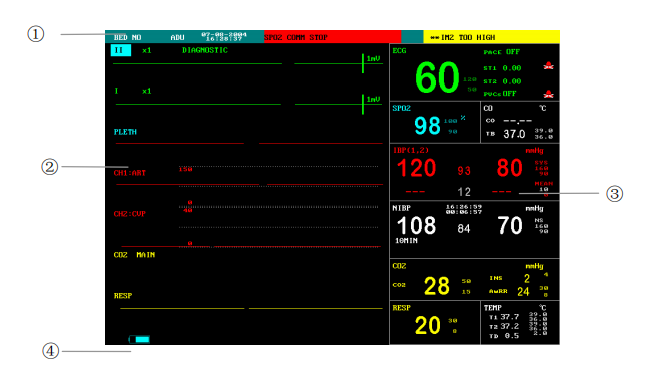Click the 1mV calibration marker on lead II
Viewport: 668px width, 370px height.
tap(373, 59)
